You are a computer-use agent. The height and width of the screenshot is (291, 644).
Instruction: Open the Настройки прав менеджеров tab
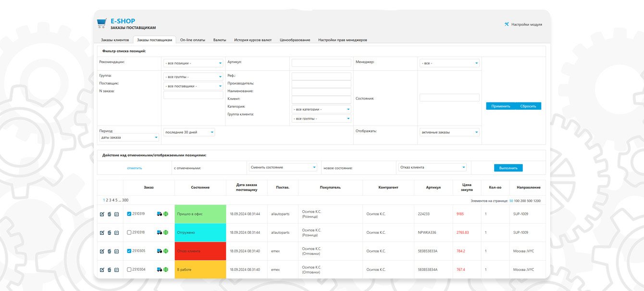click(x=343, y=40)
